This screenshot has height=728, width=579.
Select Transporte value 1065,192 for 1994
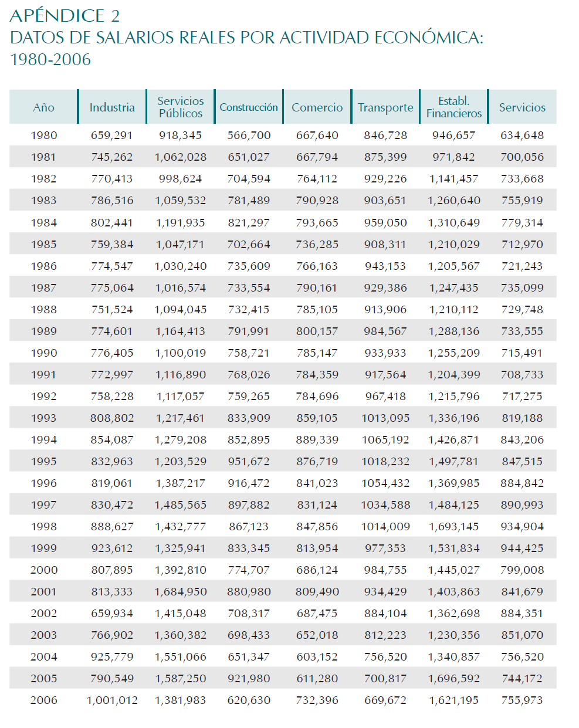385,440
